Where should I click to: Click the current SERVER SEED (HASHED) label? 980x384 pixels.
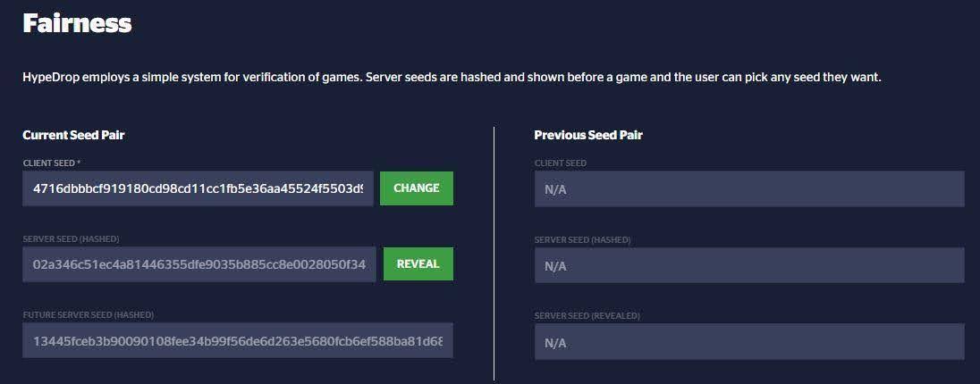pyautogui.click(x=71, y=239)
